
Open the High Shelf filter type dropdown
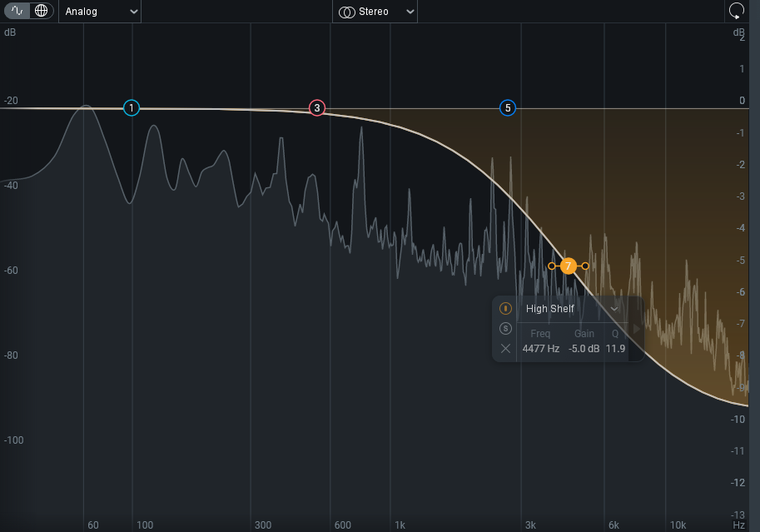point(572,309)
